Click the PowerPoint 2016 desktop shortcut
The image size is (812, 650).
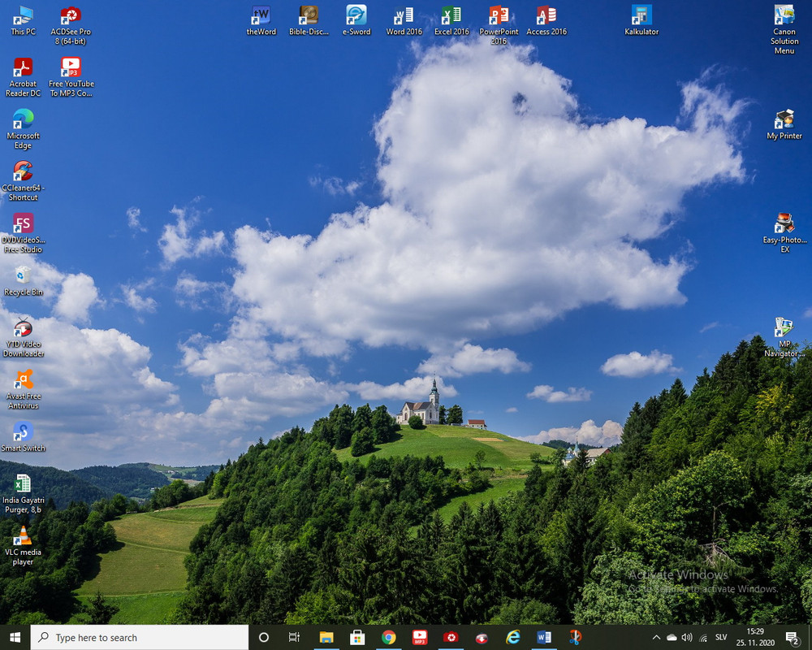tap(499, 25)
